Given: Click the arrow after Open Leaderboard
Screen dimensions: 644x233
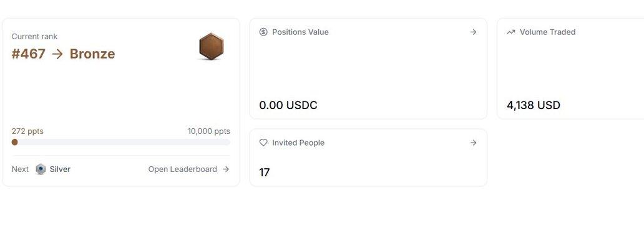Looking at the screenshot, I should tap(226, 169).
